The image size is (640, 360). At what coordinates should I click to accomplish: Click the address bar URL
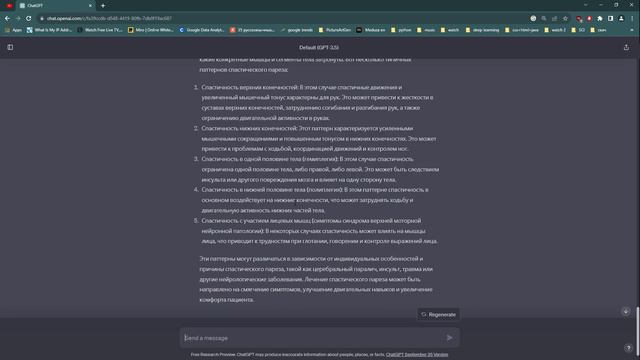click(109, 18)
